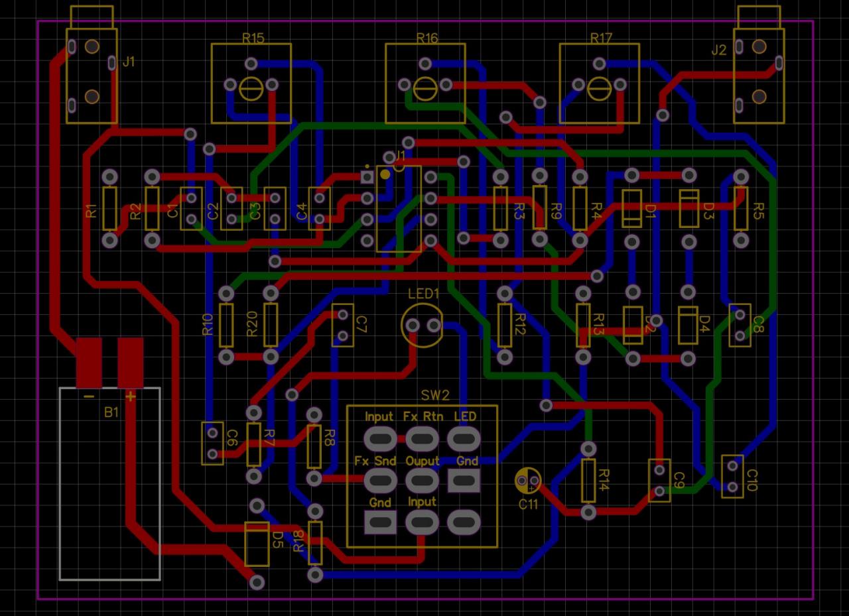The height and width of the screenshot is (616, 849).
Task: Click the R5 resistor label
Action: [759, 211]
